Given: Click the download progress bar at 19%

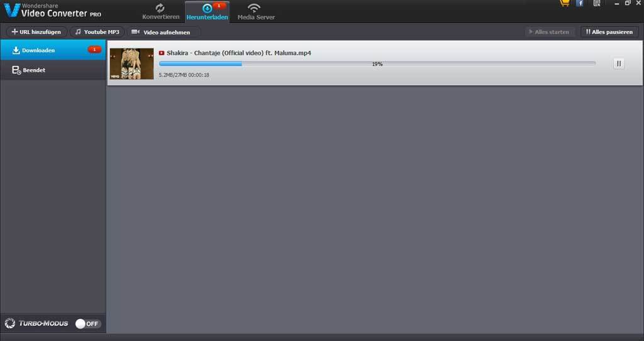Looking at the screenshot, I should coord(377,63).
